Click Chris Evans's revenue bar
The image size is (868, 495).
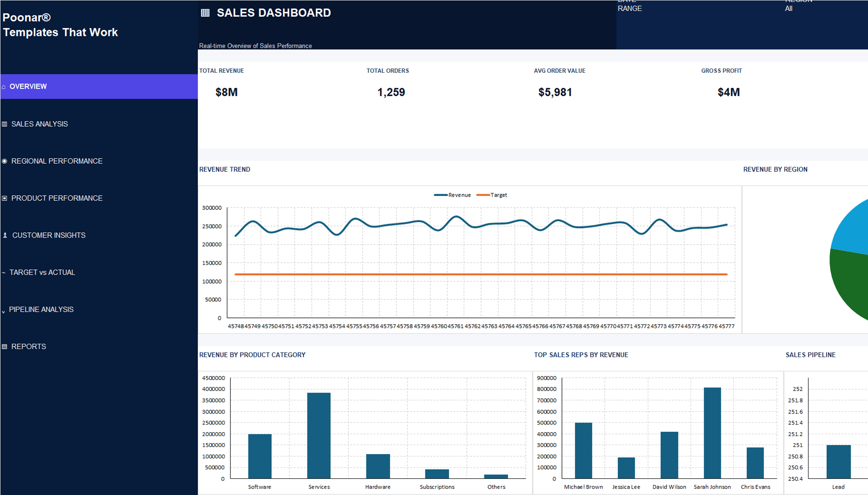755,463
